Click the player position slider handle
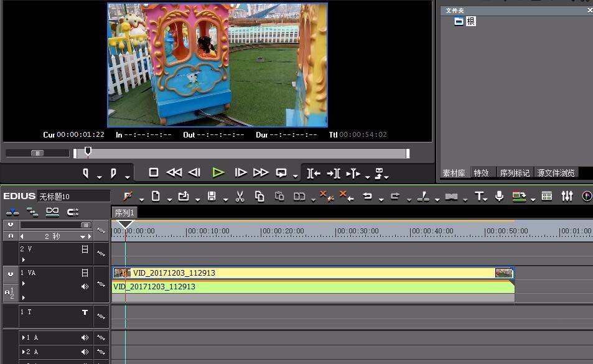 click(88, 152)
